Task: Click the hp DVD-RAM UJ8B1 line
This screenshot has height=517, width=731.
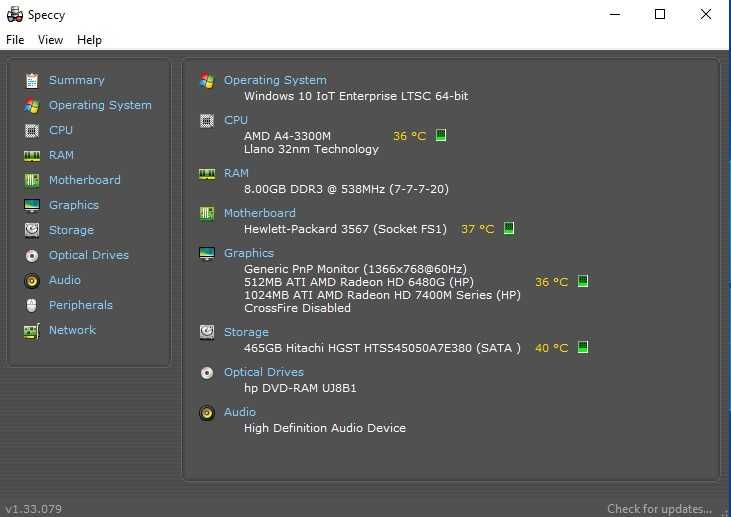Action: 300,388
